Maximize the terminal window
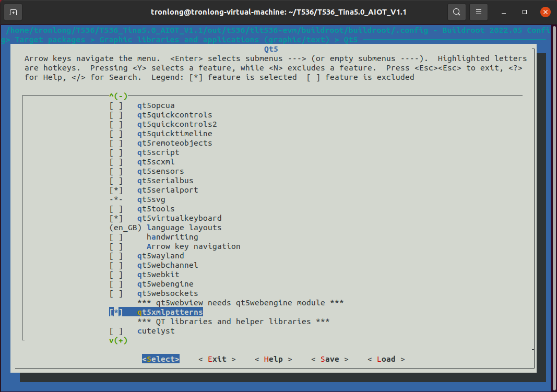 click(524, 13)
